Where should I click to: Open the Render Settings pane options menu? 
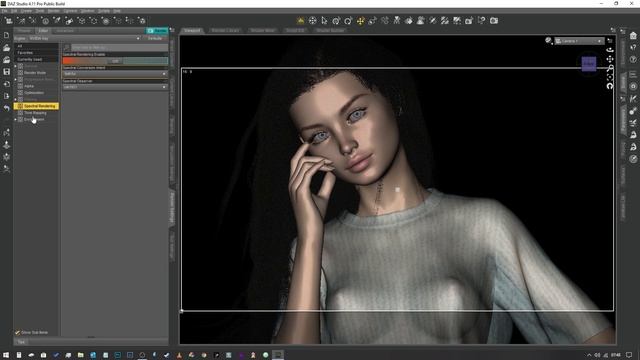point(172,30)
